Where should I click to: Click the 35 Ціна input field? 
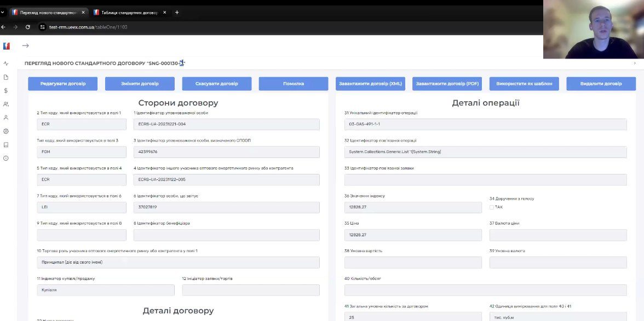pyautogui.click(x=413, y=235)
